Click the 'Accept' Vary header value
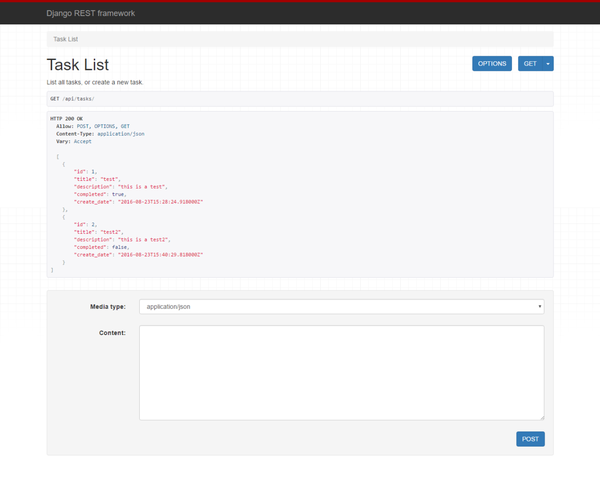The width and height of the screenshot is (600, 491). click(83, 141)
